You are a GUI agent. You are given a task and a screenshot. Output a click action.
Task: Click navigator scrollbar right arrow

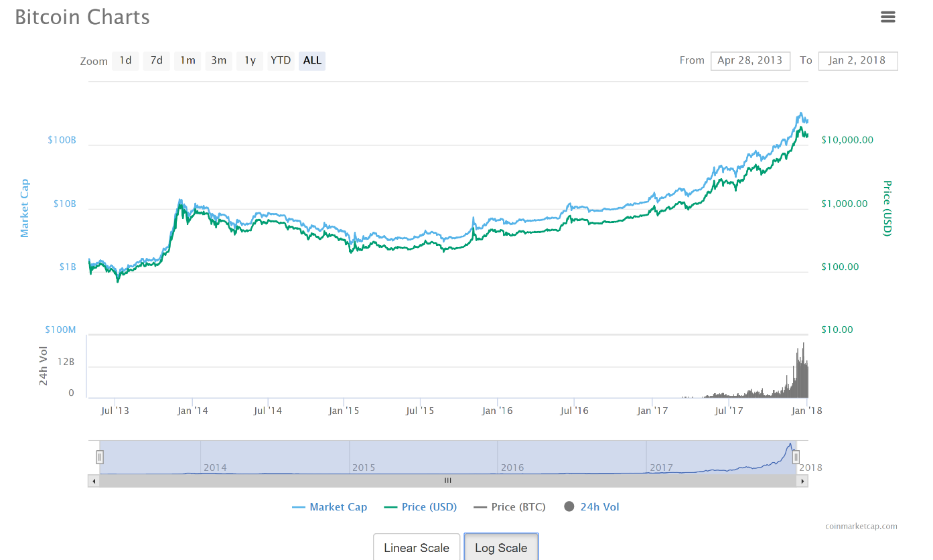pyautogui.click(x=802, y=480)
